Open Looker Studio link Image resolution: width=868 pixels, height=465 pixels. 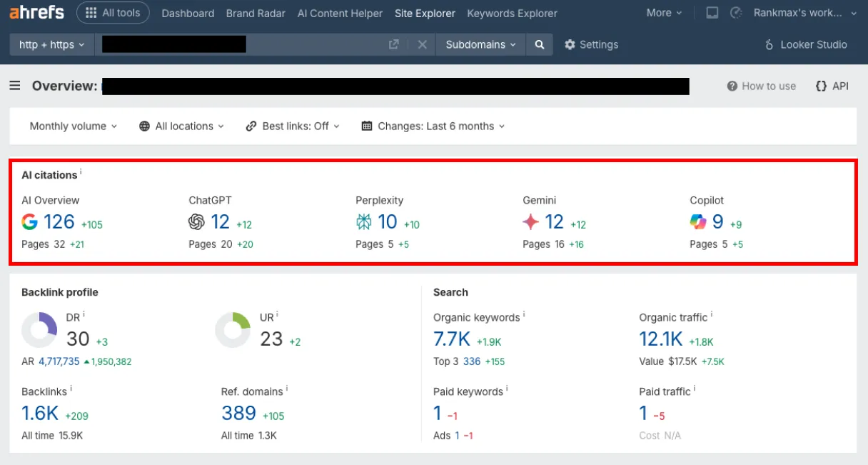805,44
